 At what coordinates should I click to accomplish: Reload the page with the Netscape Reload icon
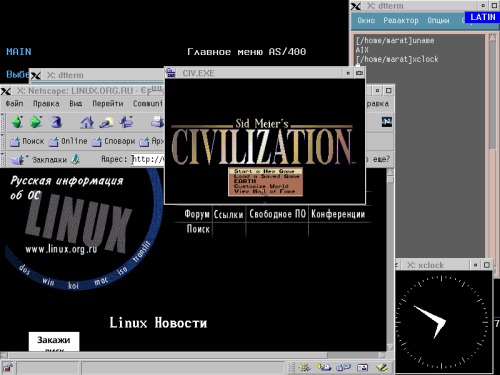tap(56, 122)
